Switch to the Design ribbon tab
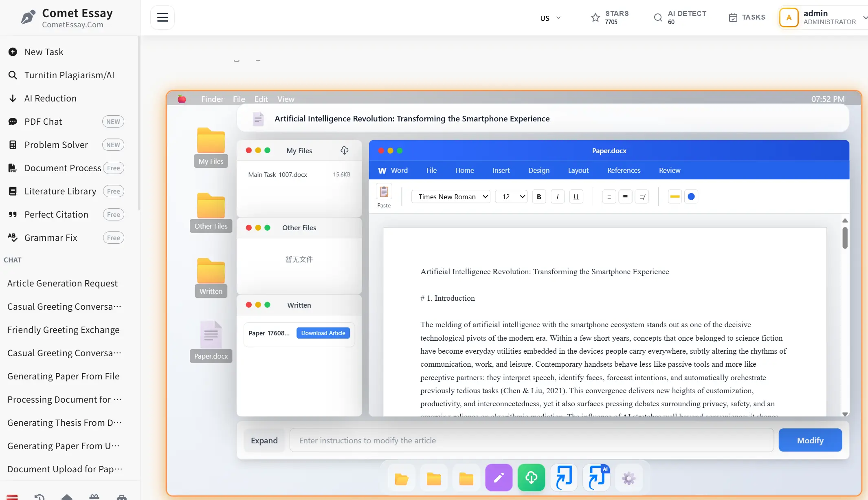This screenshot has height=500, width=868. [x=539, y=170]
